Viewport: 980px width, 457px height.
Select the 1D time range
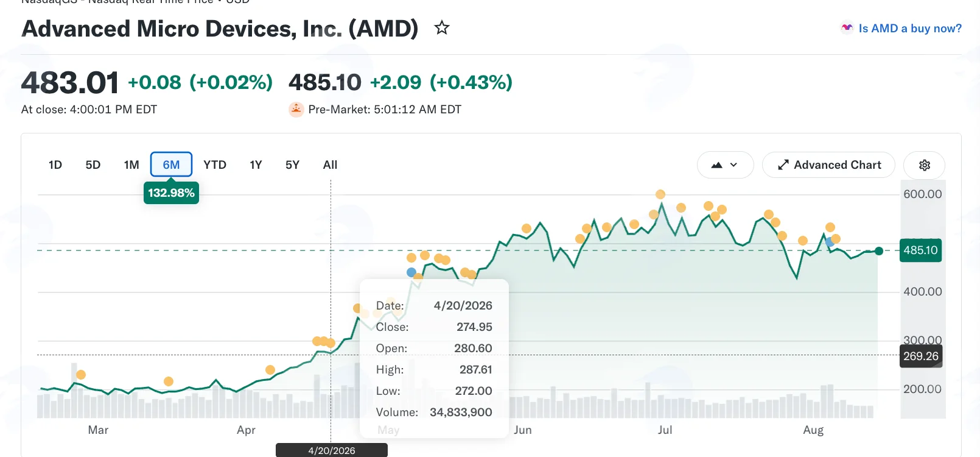55,165
